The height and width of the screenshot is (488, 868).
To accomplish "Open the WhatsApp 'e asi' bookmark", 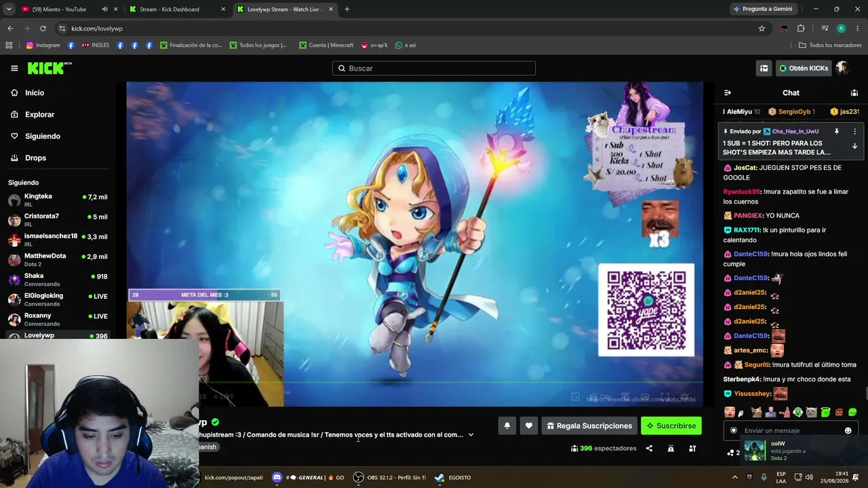I will pyautogui.click(x=406, y=45).
